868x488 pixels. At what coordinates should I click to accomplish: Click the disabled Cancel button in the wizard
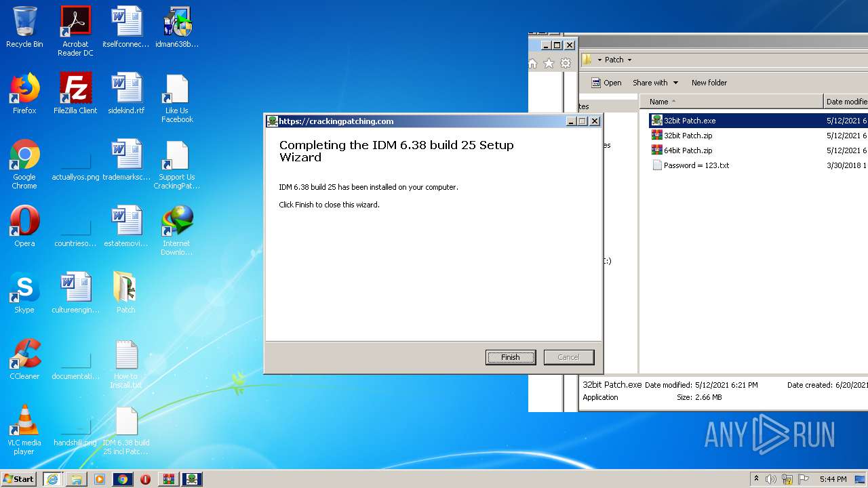(568, 357)
